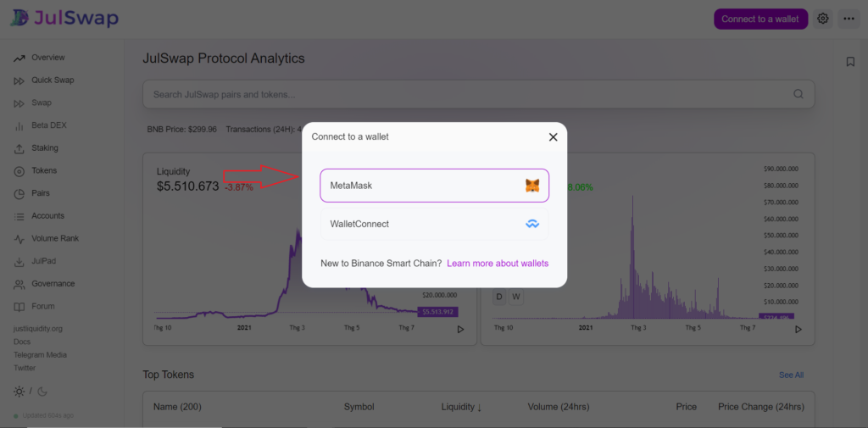Click the Volume Rank pulse icon
The image size is (868, 428).
tap(19, 239)
